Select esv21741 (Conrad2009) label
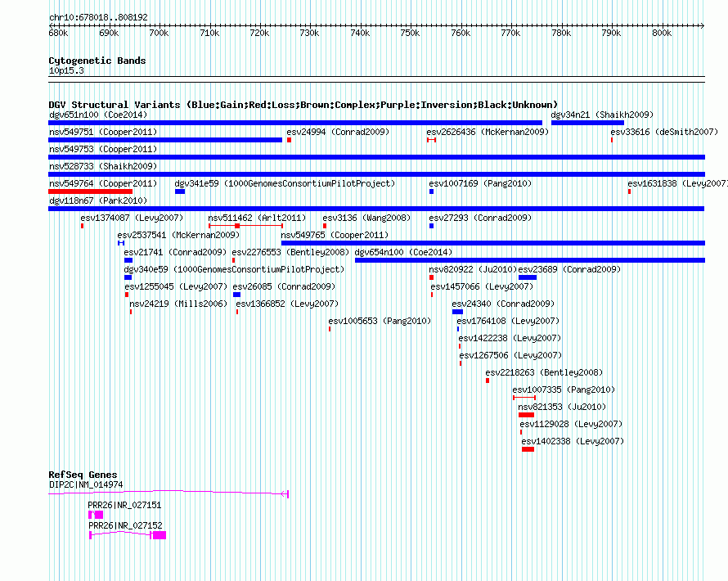 pos(175,252)
